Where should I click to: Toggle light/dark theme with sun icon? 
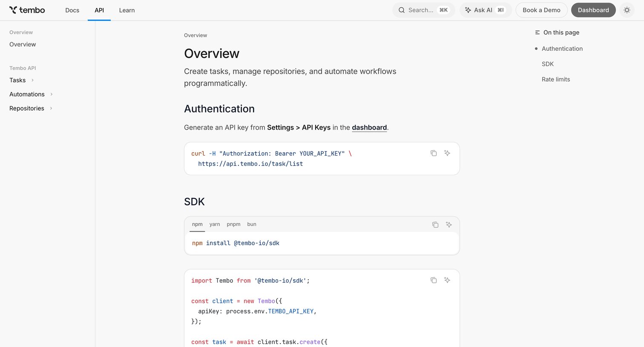[x=627, y=10]
